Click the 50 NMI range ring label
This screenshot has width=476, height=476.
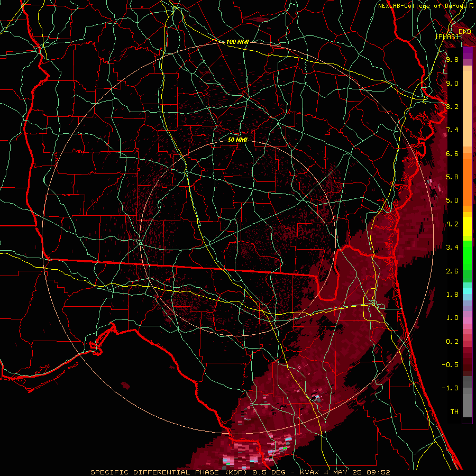(x=237, y=140)
